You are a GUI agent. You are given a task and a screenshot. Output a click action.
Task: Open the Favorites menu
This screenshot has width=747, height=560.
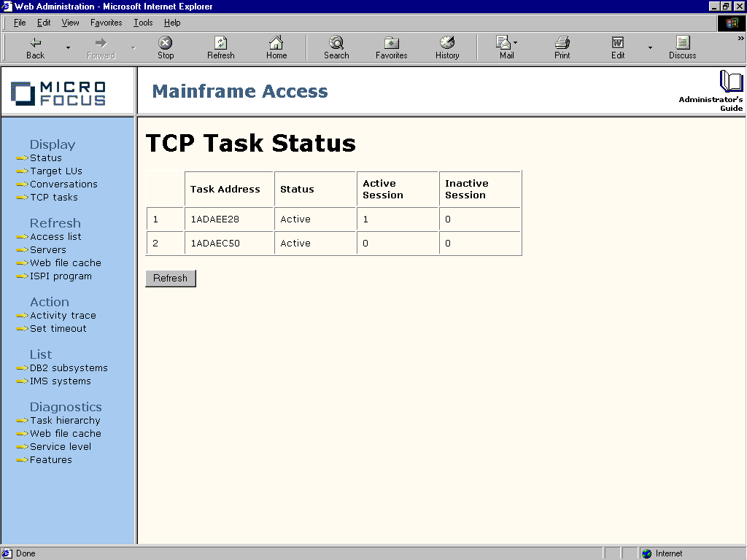(106, 23)
